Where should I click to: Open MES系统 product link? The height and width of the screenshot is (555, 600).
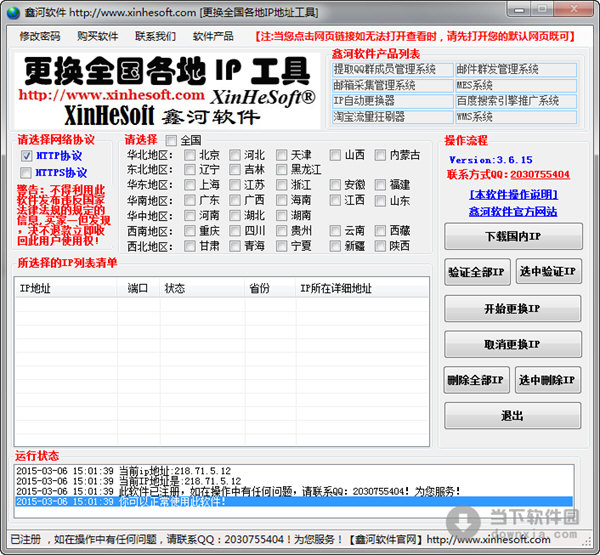(515, 85)
